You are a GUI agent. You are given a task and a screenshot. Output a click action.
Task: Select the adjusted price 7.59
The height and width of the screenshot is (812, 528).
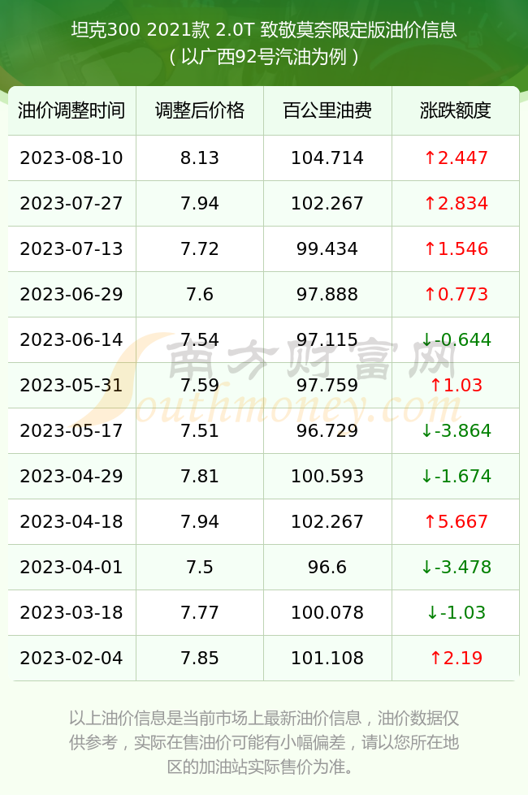pos(200,385)
